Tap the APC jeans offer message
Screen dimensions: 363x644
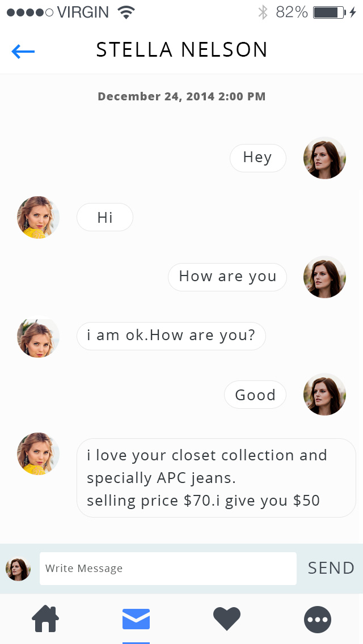tap(216, 478)
